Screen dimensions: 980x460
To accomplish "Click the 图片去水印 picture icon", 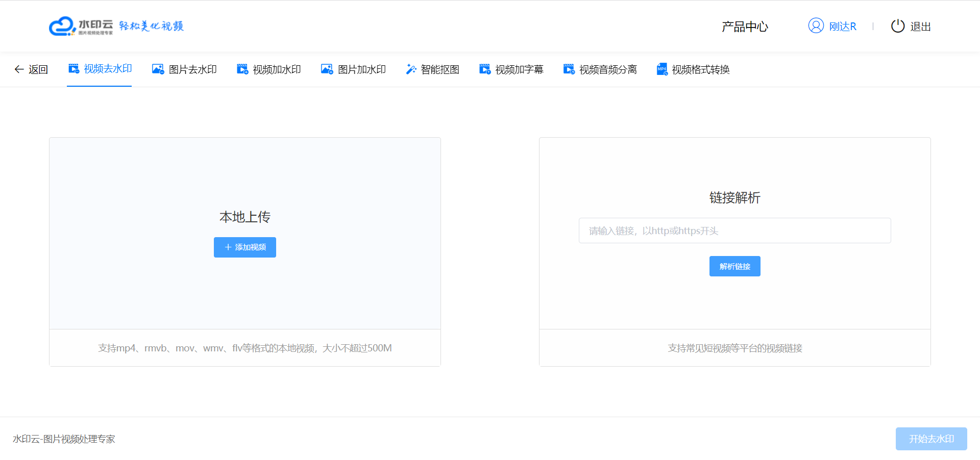I will pyautogui.click(x=158, y=69).
